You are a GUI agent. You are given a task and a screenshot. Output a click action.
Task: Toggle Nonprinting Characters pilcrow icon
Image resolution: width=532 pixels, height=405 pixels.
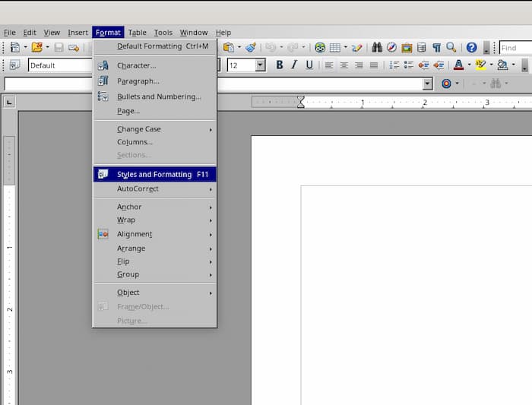436,47
